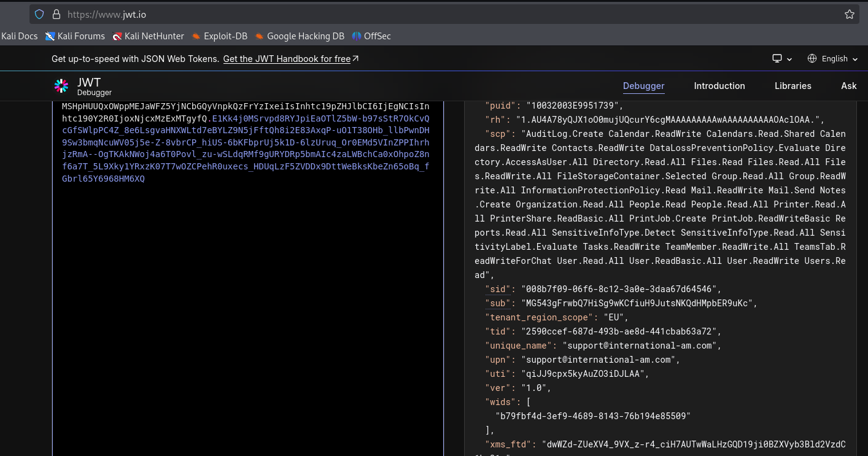Screen dimensions: 868x456
Task: Open the Kali Docs bookmark
Action: pyautogui.click(x=20, y=36)
